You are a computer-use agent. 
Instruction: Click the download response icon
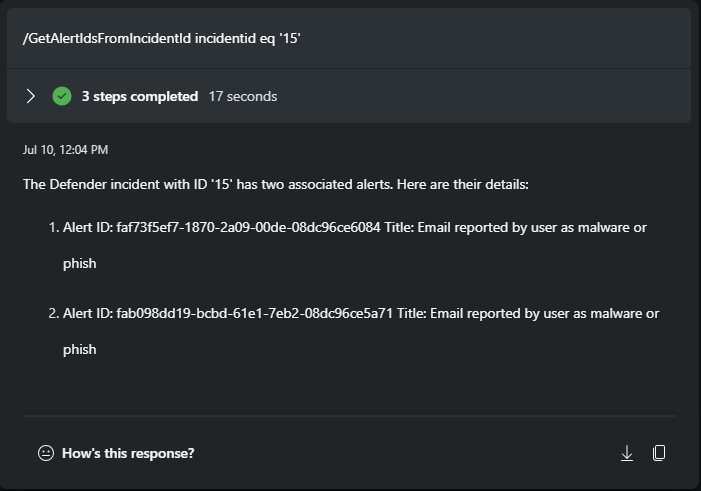(x=627, y=453)
